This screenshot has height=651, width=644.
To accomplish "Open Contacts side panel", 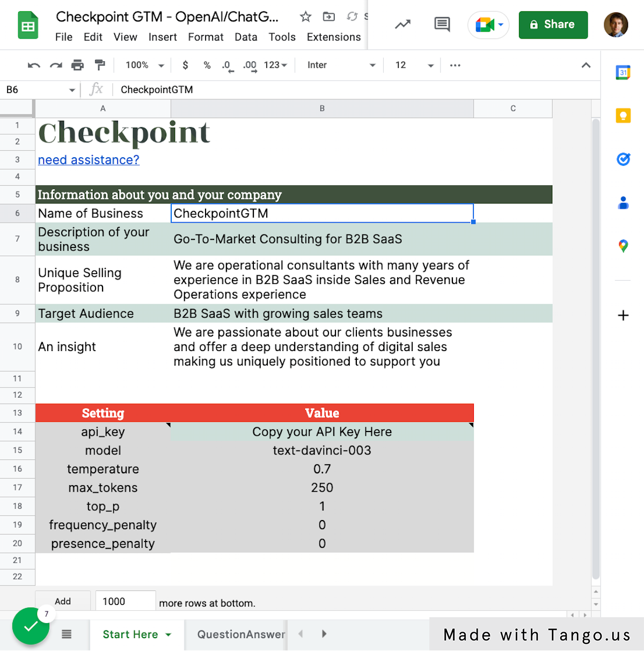I will coord(623,203).
